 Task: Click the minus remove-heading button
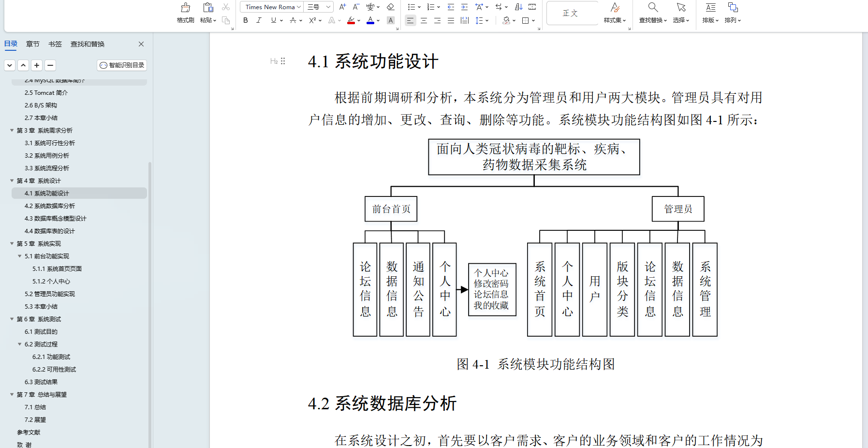tap(50, 65)
